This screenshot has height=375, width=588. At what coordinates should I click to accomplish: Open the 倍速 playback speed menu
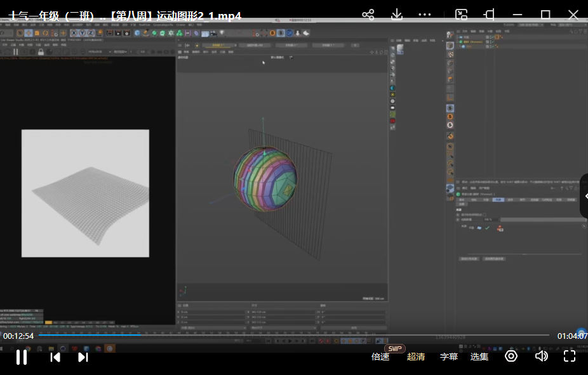tap(380, 357)
